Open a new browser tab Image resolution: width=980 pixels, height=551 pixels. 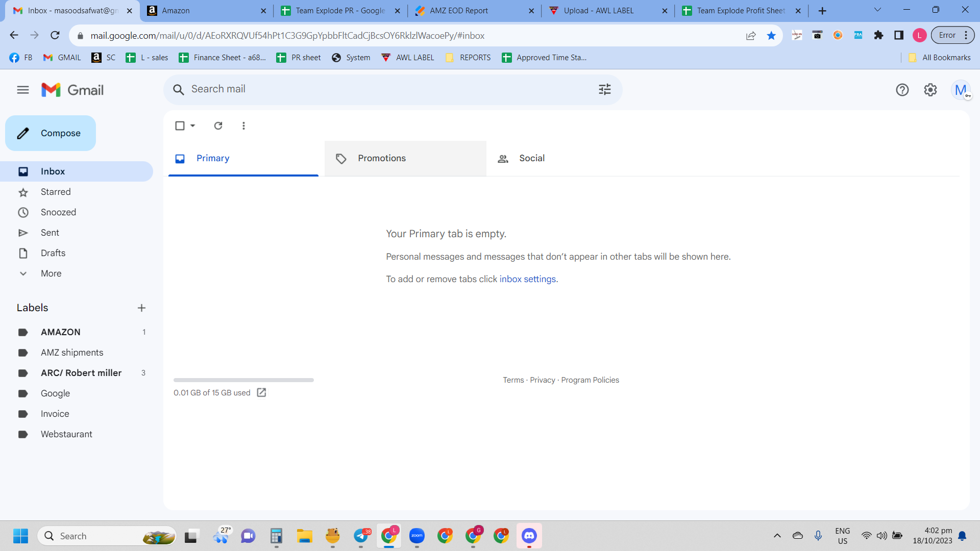coord(822,11)
